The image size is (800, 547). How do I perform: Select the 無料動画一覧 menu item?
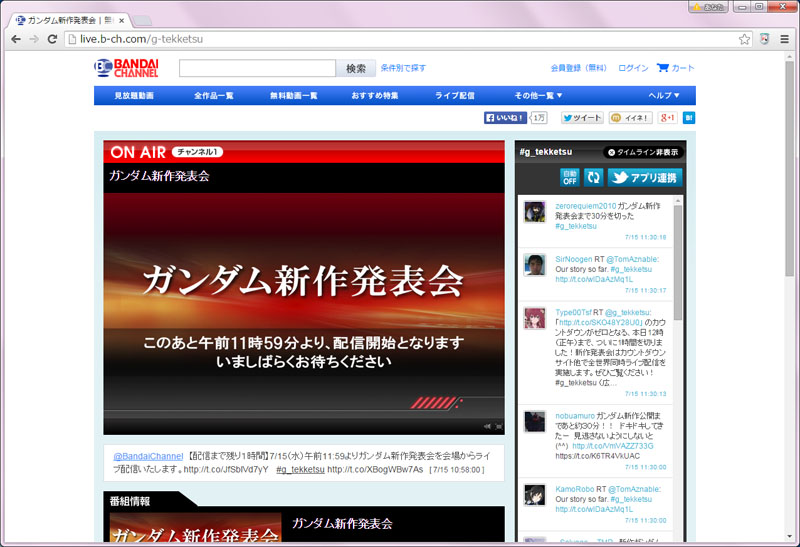[x=293, y=95]
